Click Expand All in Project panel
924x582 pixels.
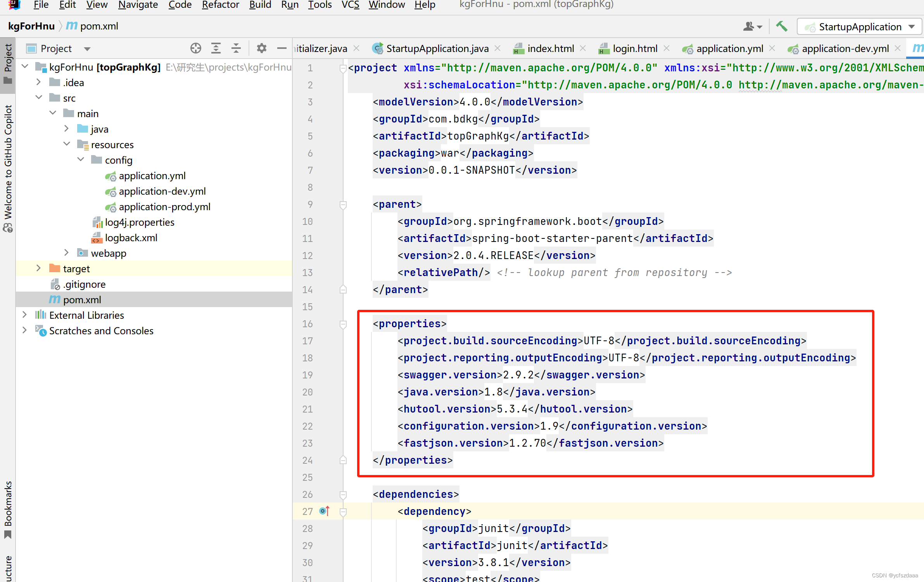[216, 48]
